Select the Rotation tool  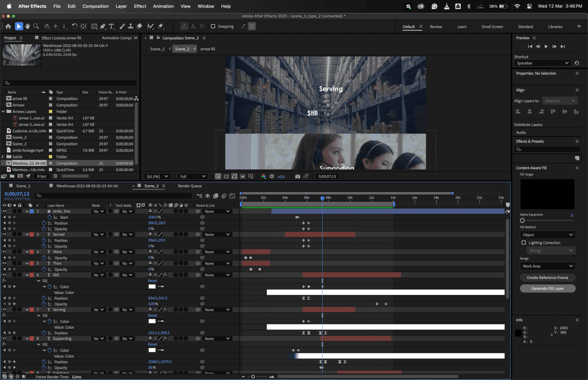tap(74, 26)
